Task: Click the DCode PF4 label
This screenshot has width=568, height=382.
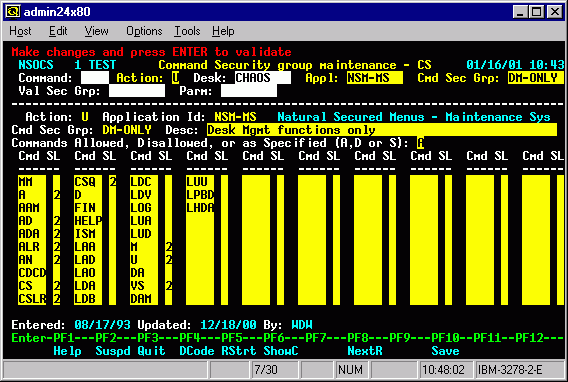Action: click(197, 351)
